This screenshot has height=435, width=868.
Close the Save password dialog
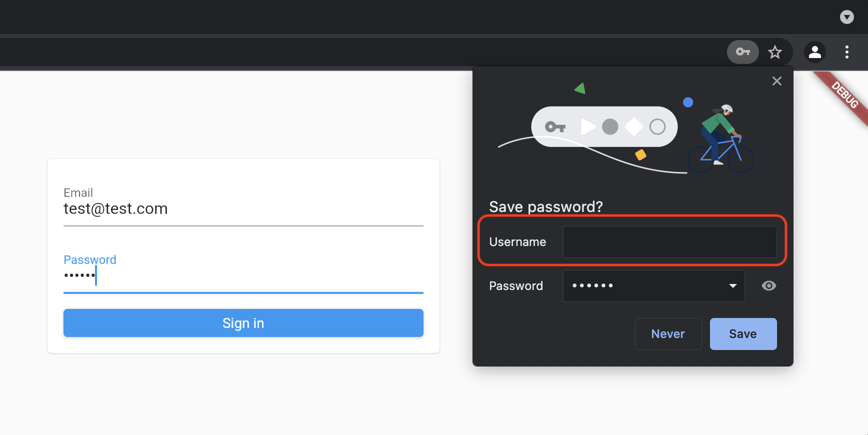coord(777,81)
